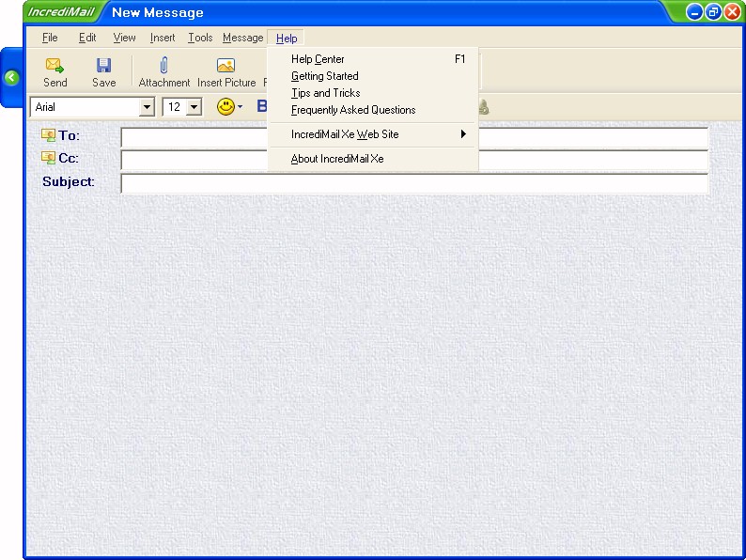
Task: Expand the font size 12 dropdown
Action: click(194, 107)
